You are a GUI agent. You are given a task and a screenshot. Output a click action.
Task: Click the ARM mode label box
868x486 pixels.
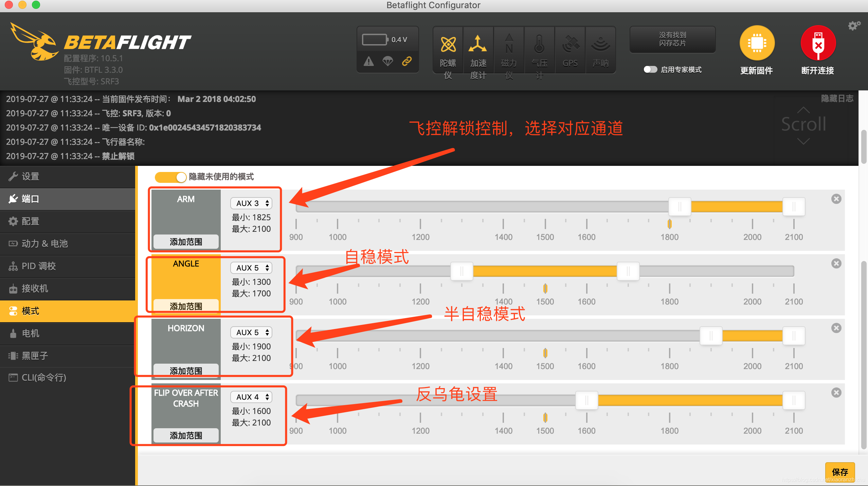coord(186,220)
